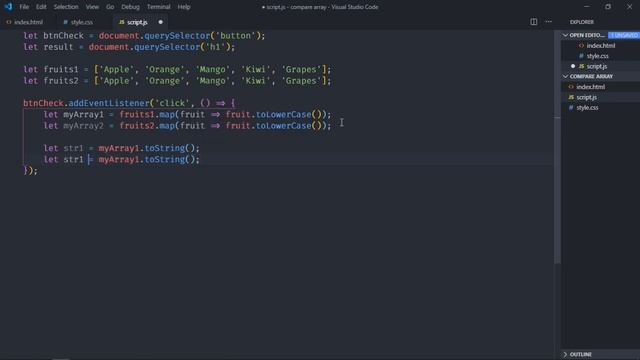Select style.css under Open Editors
The height and width of the screenshot is (360, 640).
(x=598, y=56)
